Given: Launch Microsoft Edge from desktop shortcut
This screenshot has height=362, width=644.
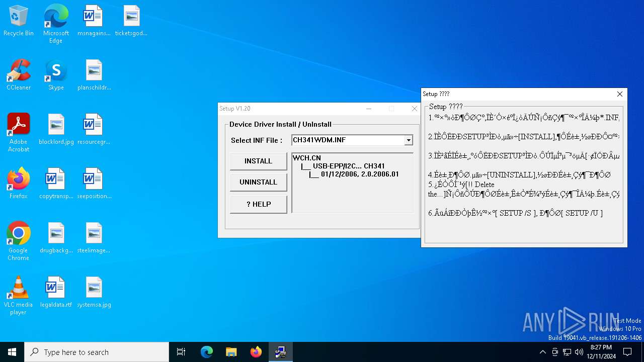Looking at the screenshot, I should (56, 24).
